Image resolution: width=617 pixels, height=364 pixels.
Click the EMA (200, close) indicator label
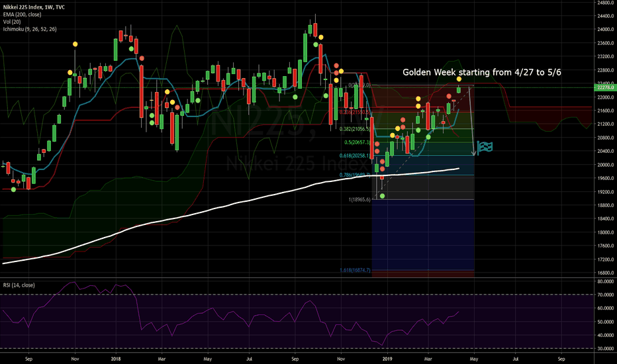click(x=22, y=15)
